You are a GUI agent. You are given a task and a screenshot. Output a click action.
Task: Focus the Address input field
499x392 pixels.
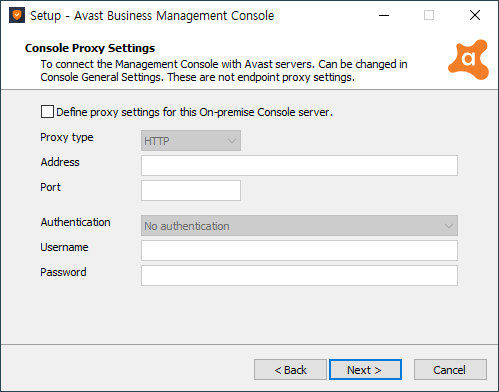(x=299, y=165)
